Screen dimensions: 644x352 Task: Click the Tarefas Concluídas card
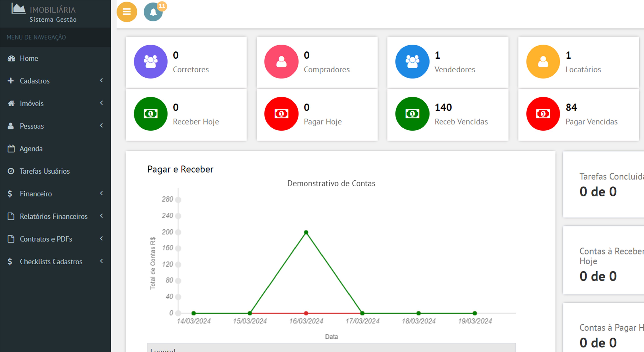604,185
